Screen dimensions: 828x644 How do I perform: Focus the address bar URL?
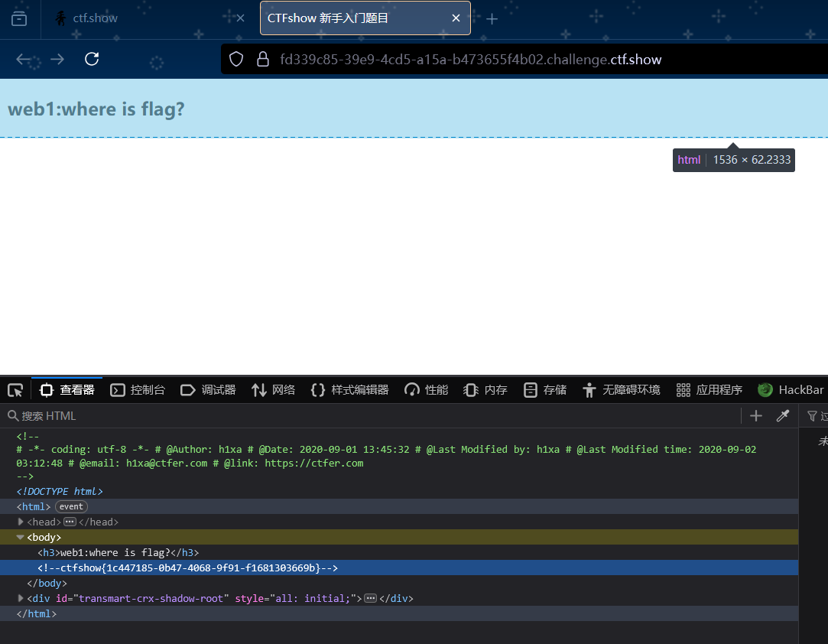(470, 60)
